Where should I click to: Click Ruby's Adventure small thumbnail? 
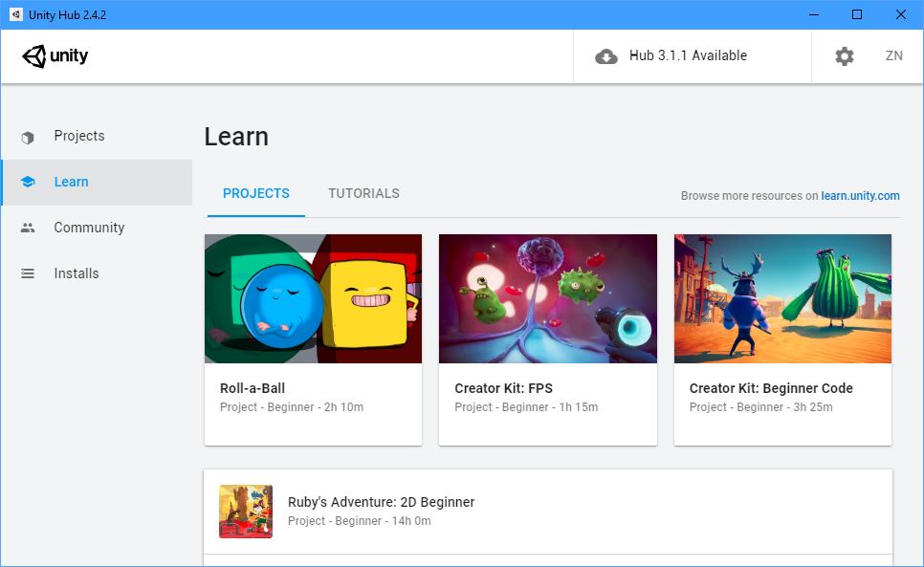246,512
